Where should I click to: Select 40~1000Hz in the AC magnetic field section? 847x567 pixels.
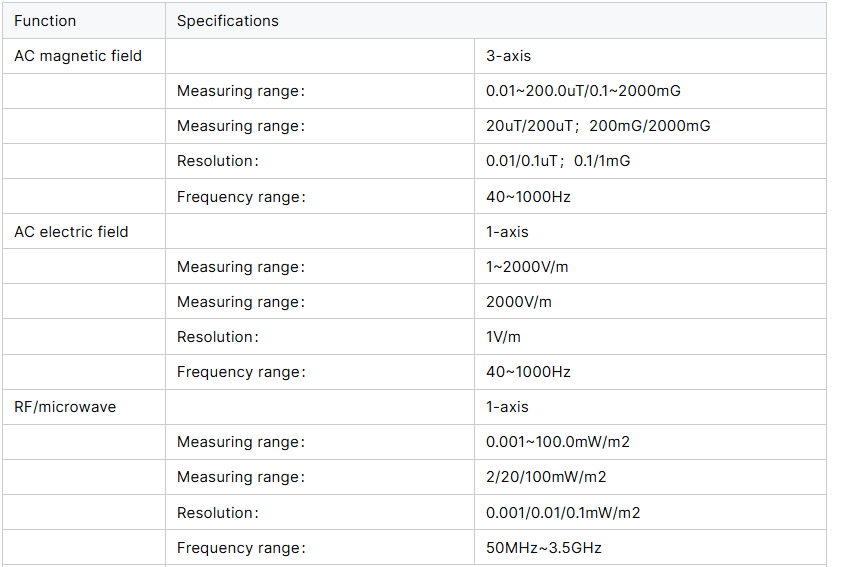pos(528,197)
